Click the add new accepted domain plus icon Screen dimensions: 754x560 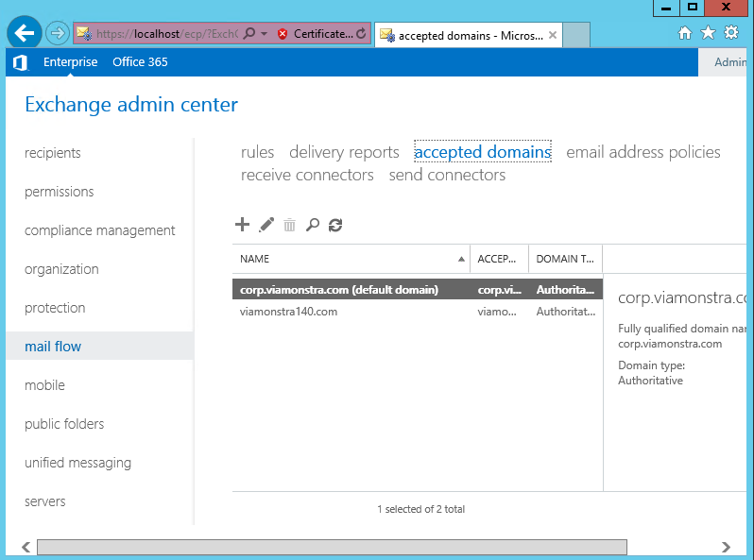click(x=242, y=225)
